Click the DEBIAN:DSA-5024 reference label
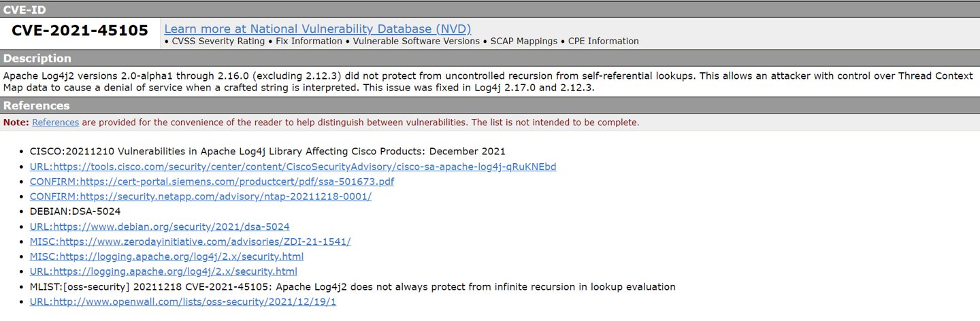Viewport: 980px width, 321px height. [76, 212]
